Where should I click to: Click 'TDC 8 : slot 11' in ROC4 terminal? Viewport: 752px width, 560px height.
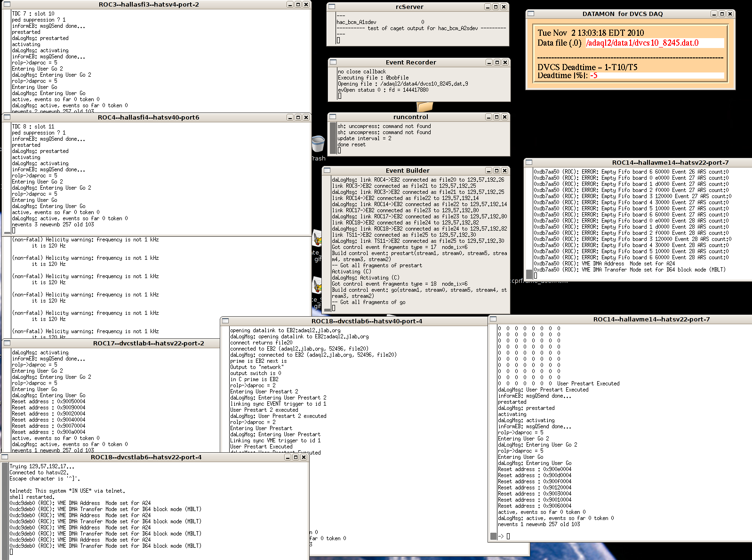point(33,127)
